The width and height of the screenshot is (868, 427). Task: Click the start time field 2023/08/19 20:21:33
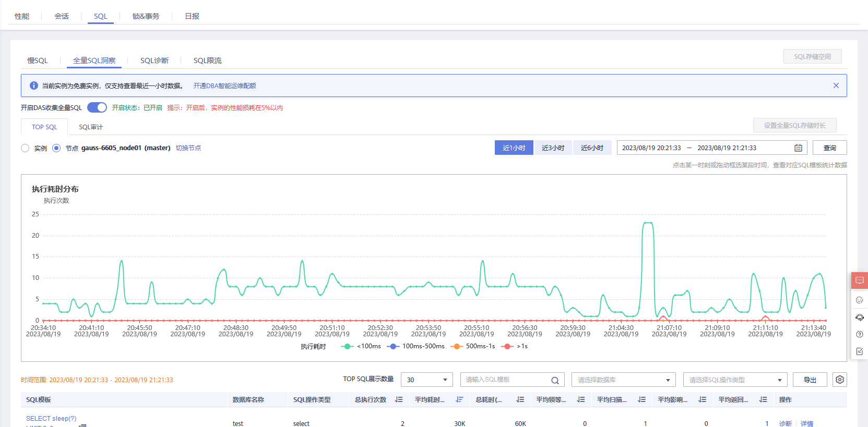click(651, 148)
